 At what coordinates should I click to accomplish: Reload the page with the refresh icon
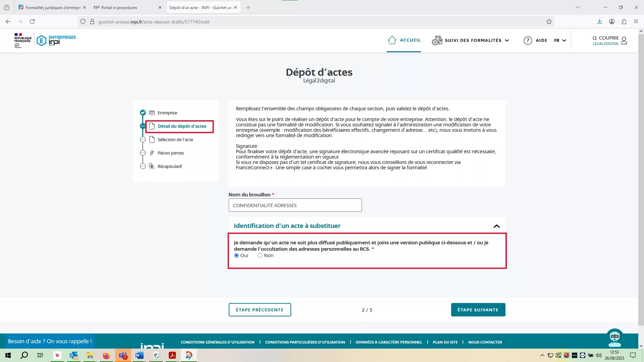(x=32, y=22)
